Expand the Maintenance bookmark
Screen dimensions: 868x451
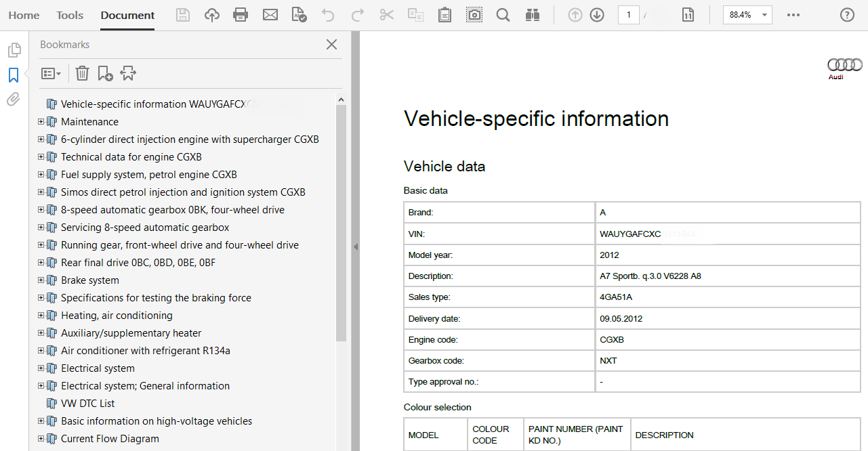pos(41,121)
